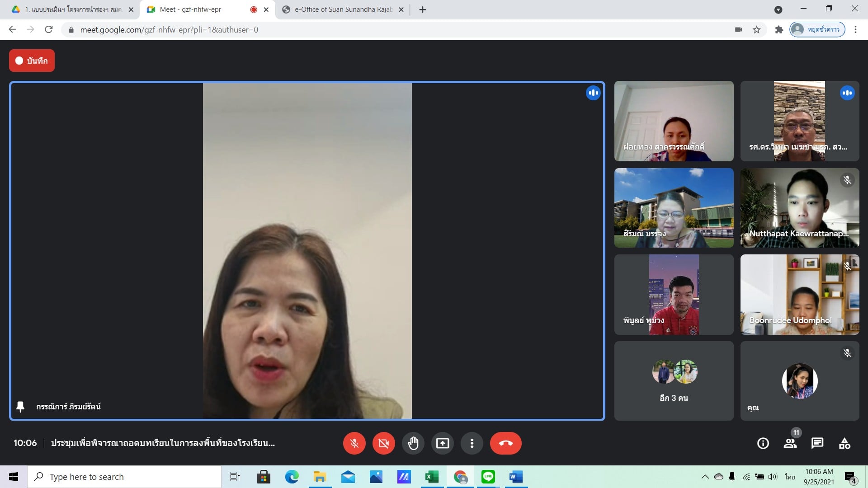Image resolution: width=868 pixels, height=488 pixels.
Task: Switch to the first Google Drive tab
Action: tap(72, 9)
